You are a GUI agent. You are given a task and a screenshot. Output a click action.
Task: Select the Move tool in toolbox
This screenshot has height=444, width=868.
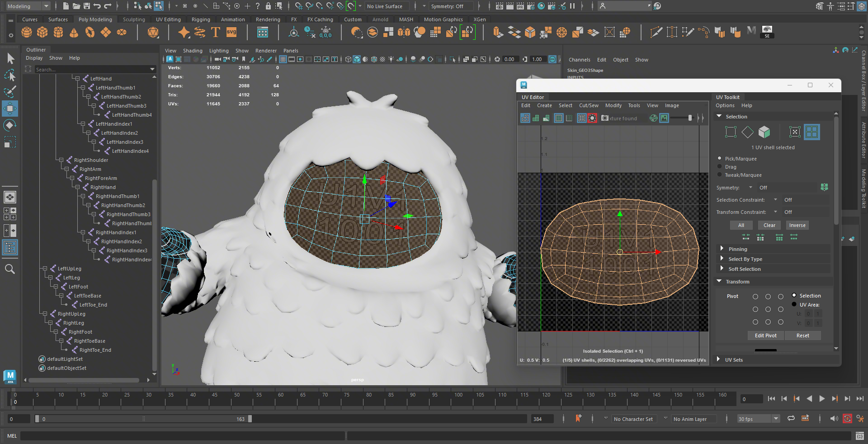pyautogui.click(x=10, y=109)
